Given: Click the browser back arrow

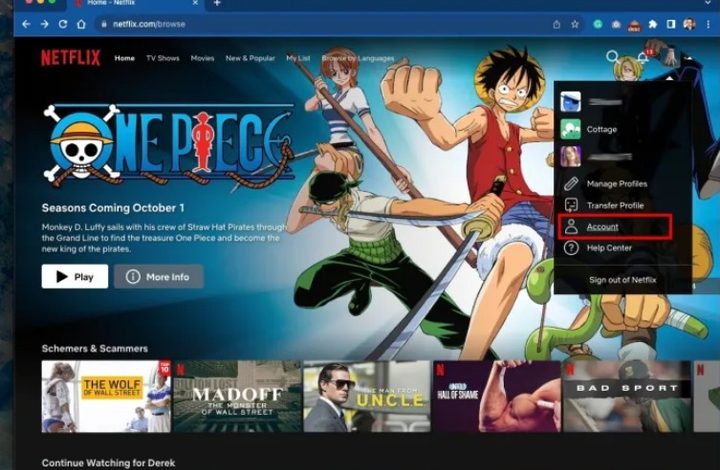Looking at the screenshot, I should (x=26, y=24).
